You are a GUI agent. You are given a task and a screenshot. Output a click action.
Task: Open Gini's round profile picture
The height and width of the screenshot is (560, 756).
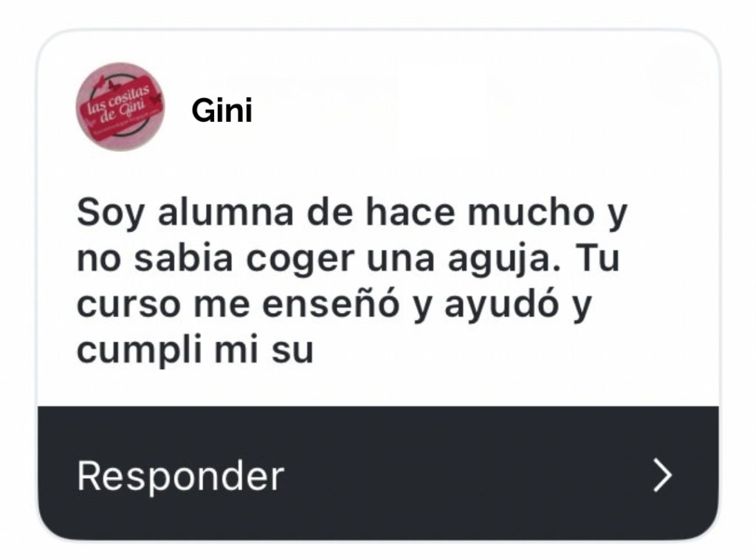[x=120, y=106]
